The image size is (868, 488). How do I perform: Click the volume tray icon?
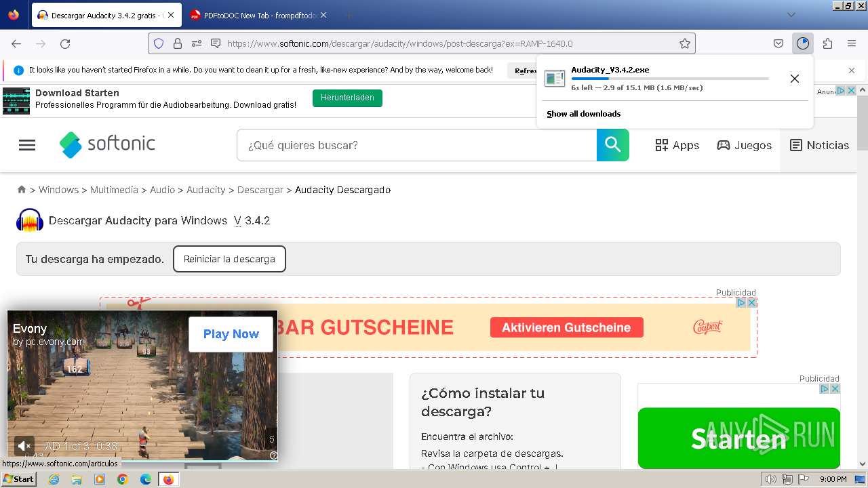[771, 479]
